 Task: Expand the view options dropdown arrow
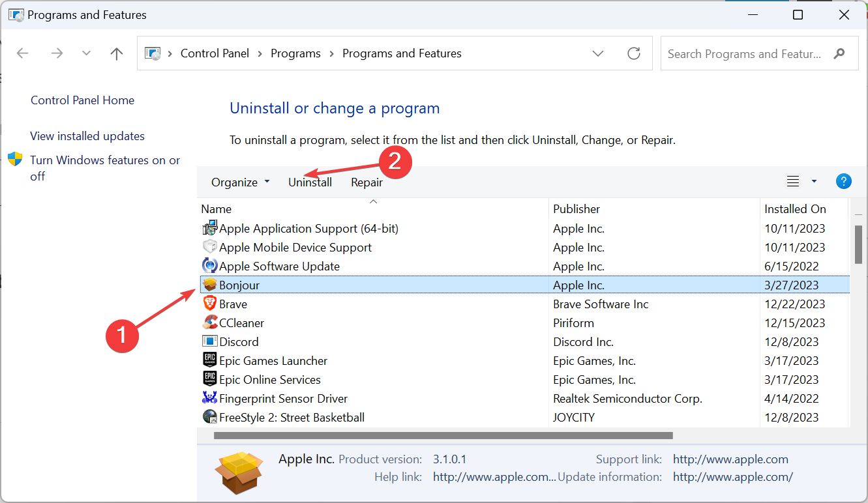coord(814,181)
